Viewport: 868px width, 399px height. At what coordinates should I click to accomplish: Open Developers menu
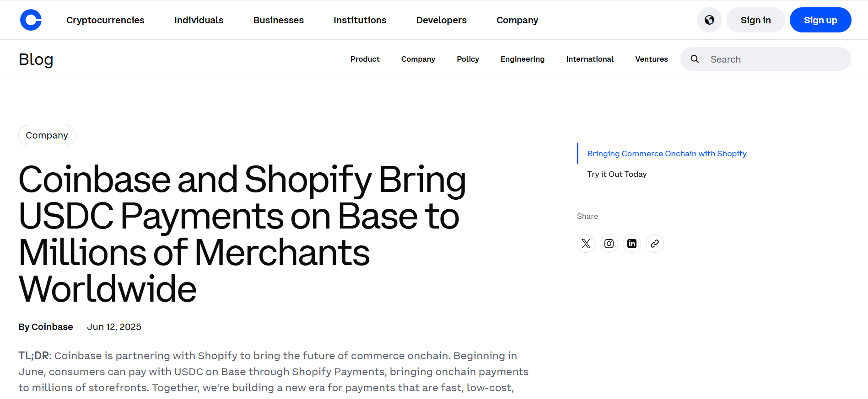442,20
